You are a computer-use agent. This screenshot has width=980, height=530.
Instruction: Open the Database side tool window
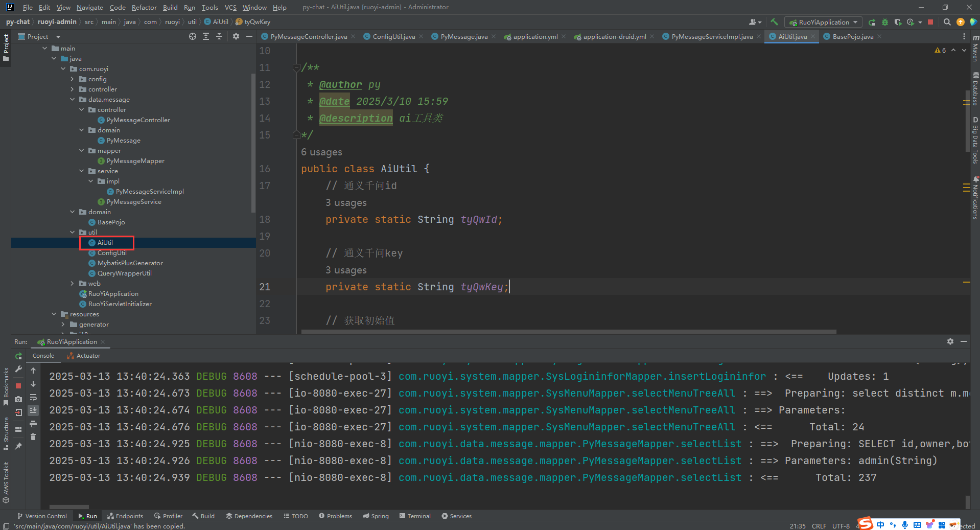(975, 89)
